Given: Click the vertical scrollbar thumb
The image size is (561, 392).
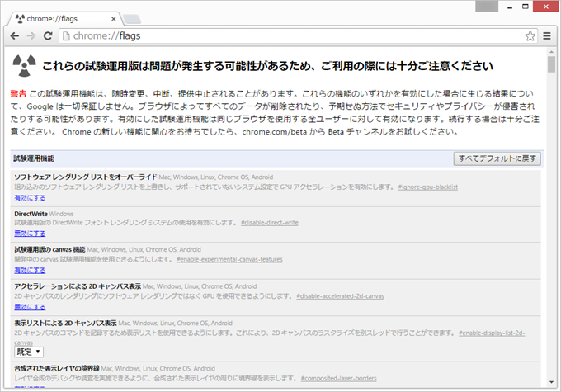Looking at the screenshot, I should click(x=551, y=65).
